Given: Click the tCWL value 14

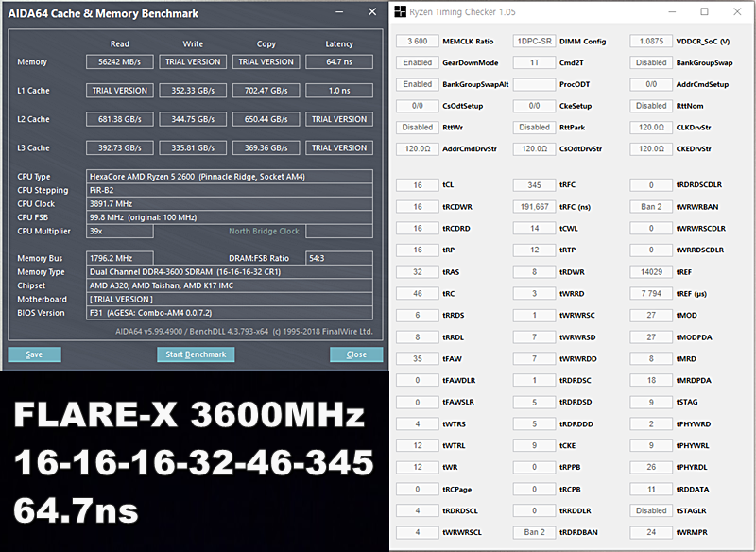Looking at the screenshot, I should point(534,229).
